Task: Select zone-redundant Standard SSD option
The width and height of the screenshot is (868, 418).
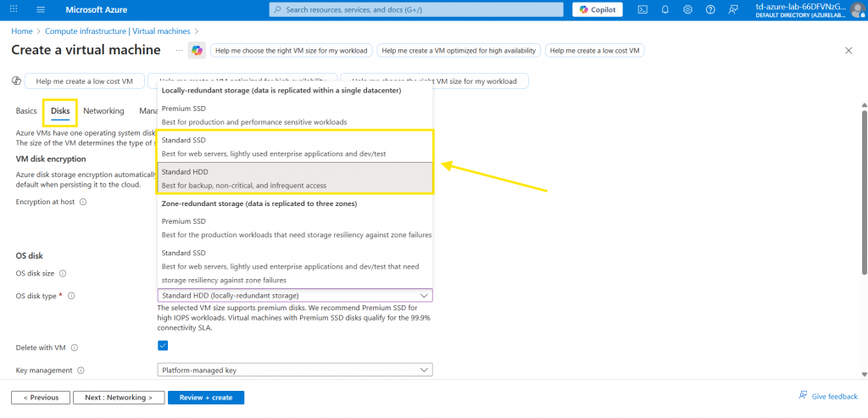Action: 295,266
